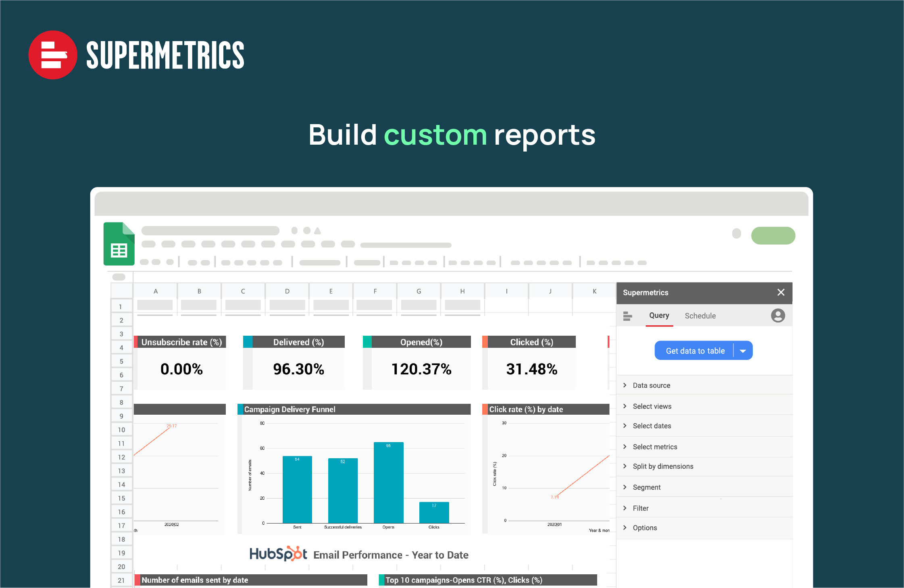Expand the Options section
Screen dimensions: 904x588
[x=644, y=528]
